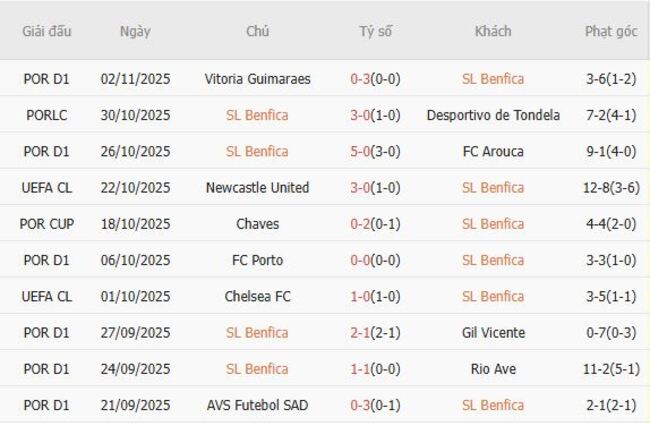Select FC Arouca away team
The width and height of the screenshot is (650, 426).
pyautogui.click(x=493, y=152)
